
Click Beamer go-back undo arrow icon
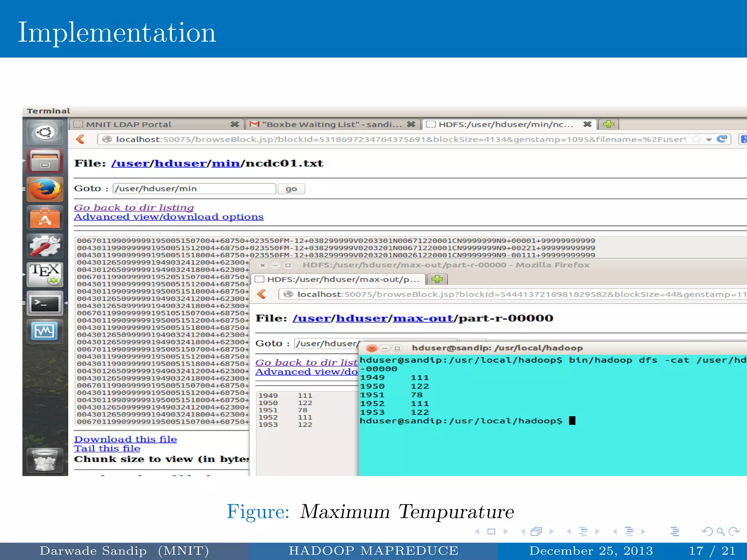click(707, 532)
